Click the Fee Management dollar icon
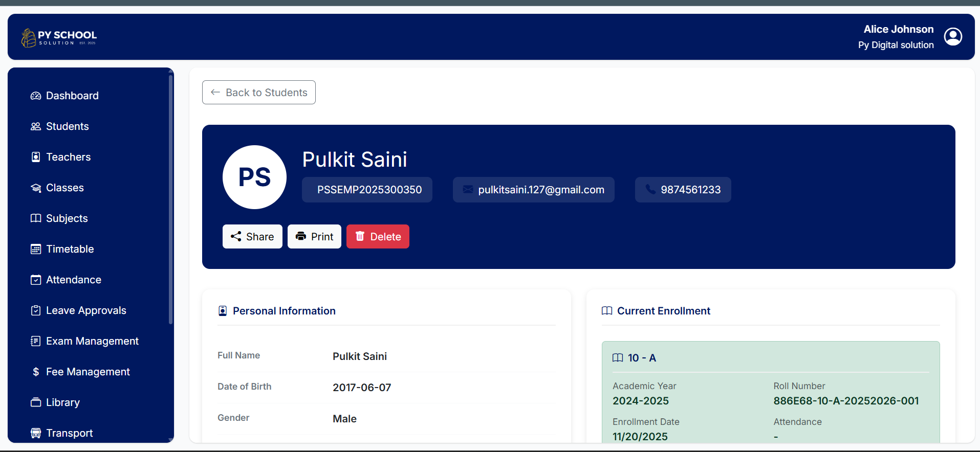 (36, 372)
